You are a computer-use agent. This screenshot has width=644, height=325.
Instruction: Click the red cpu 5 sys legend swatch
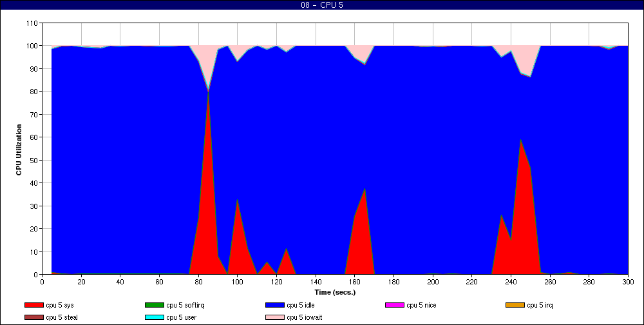point(33,305)
